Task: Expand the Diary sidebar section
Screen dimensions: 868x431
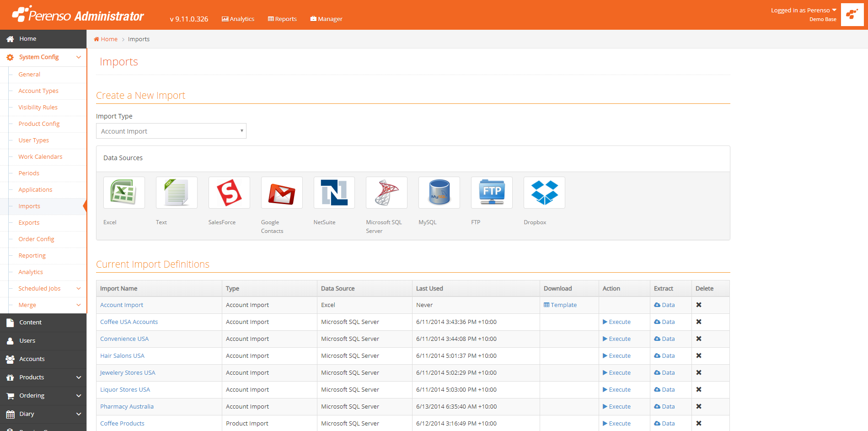Action: [x=43, y=414]
